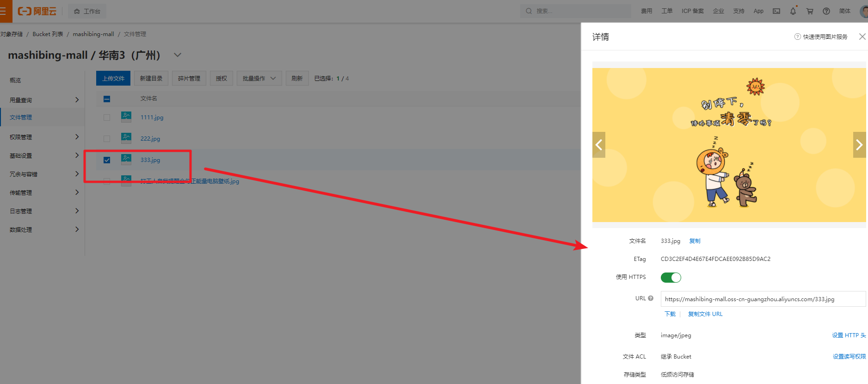The image size is (868, 384).
Task: Go to 对象存储 breadcrumb
Action: pyautogui.click(x=12, y=34)
